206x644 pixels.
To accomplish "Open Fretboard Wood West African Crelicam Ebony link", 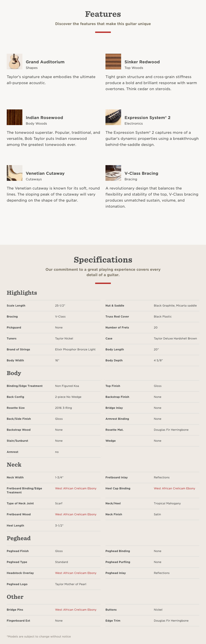I will click(76, 514).
